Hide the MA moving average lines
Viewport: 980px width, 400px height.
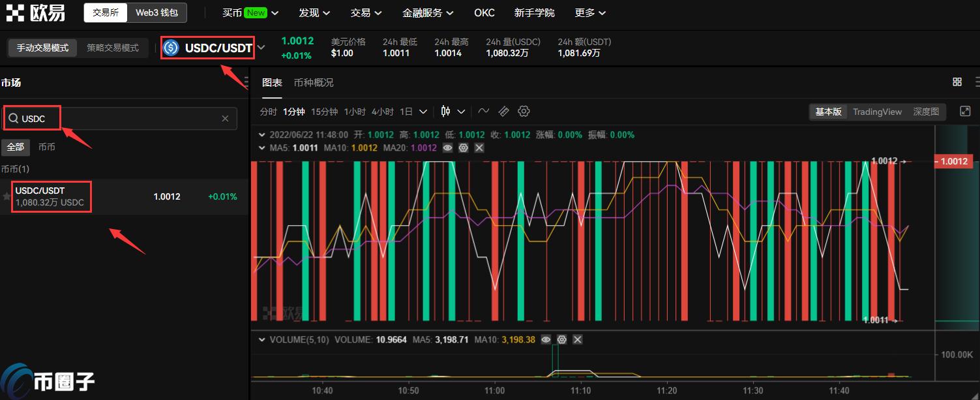(447, 147)
